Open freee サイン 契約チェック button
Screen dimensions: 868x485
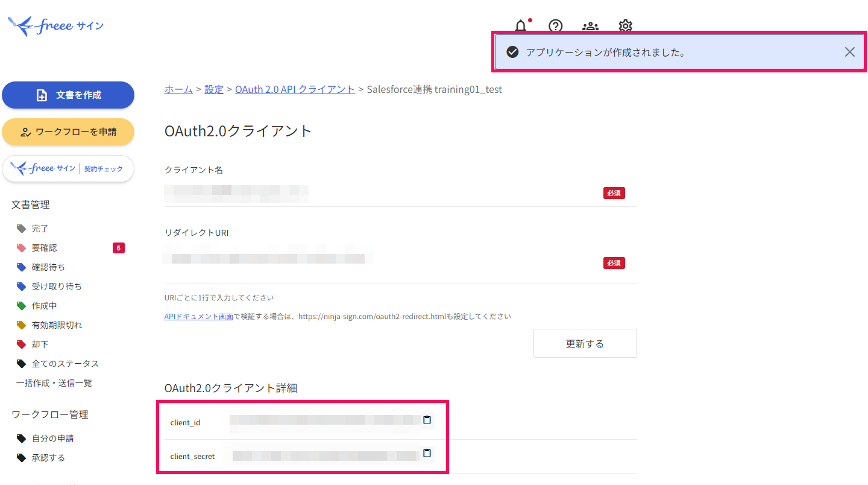(68, 168)
